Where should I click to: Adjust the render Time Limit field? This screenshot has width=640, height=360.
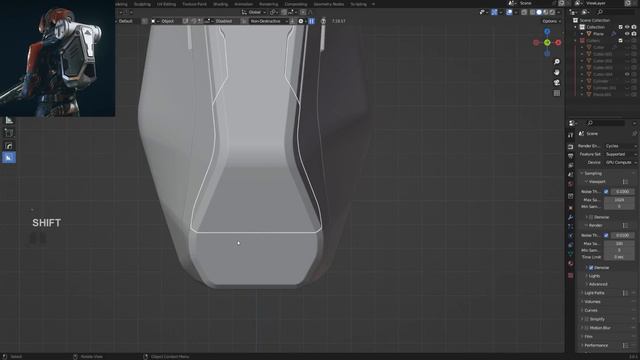619,257
